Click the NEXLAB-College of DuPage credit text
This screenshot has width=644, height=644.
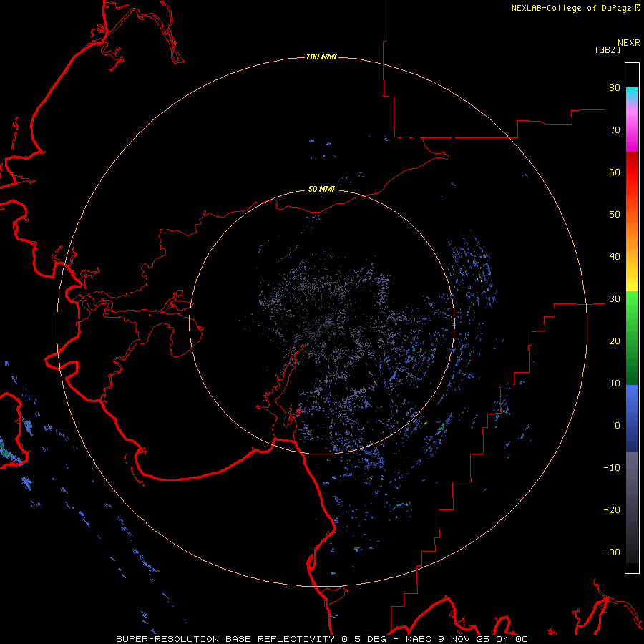pos(576,8)
